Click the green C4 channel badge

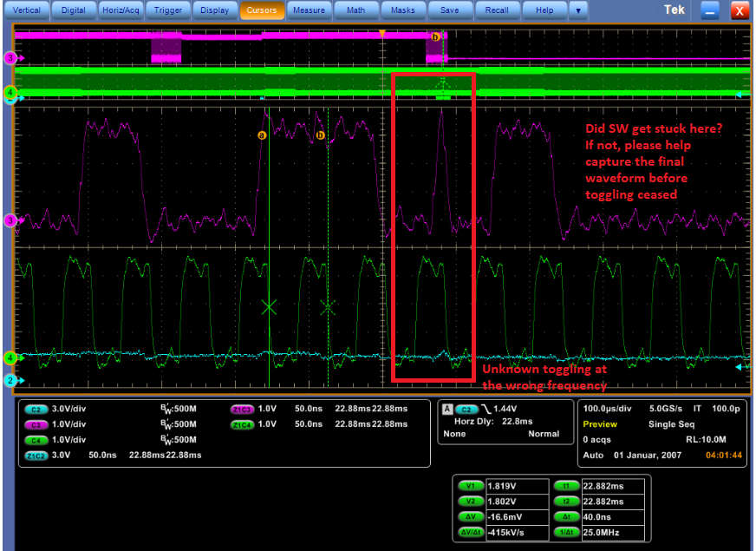click(37, 440)
